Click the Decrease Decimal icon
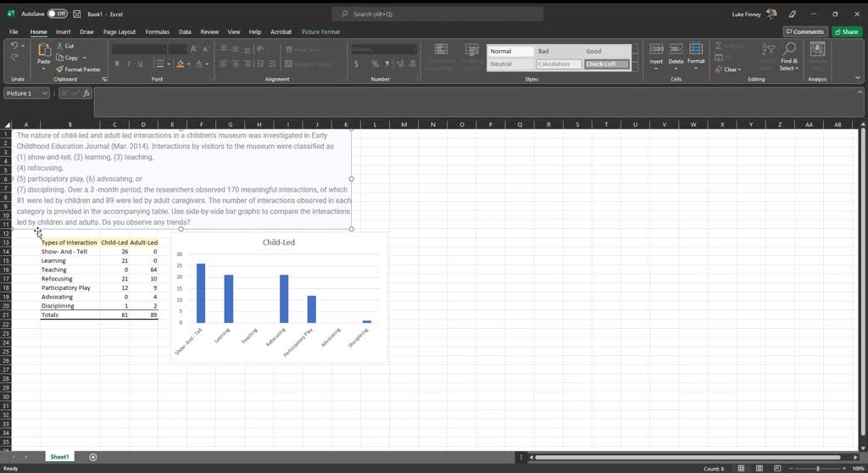The height and width of the screenshot is (473, 868). pos(413,64)
